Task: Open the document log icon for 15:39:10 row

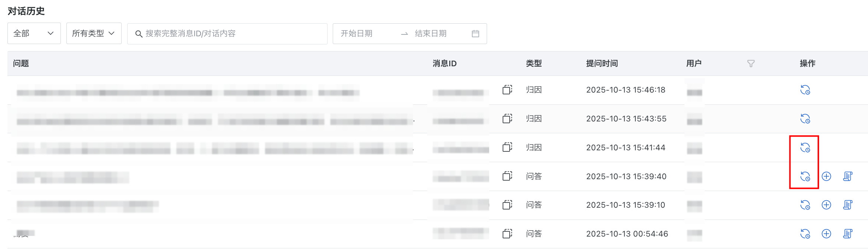Action: (848, 205)
